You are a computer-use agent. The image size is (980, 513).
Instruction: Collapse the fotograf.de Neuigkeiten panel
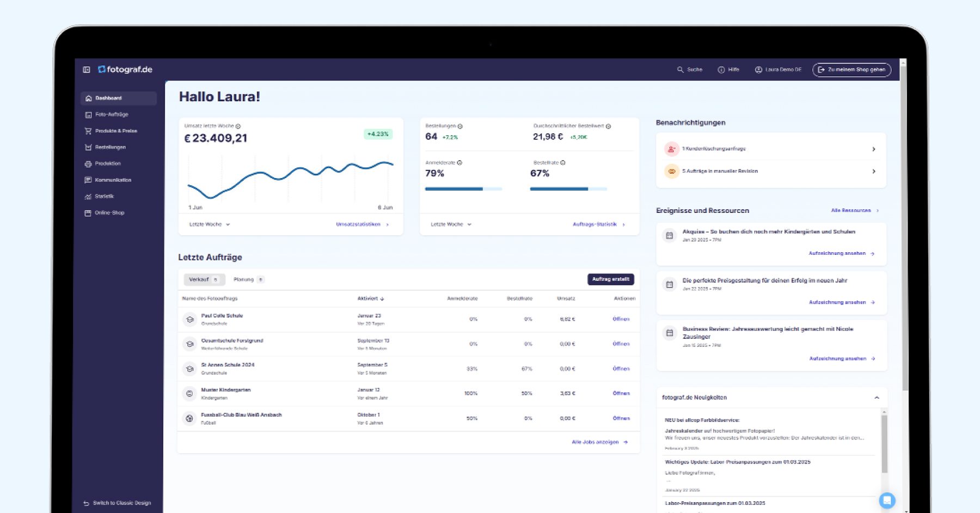pyautogui.click(x=877, y=398)
